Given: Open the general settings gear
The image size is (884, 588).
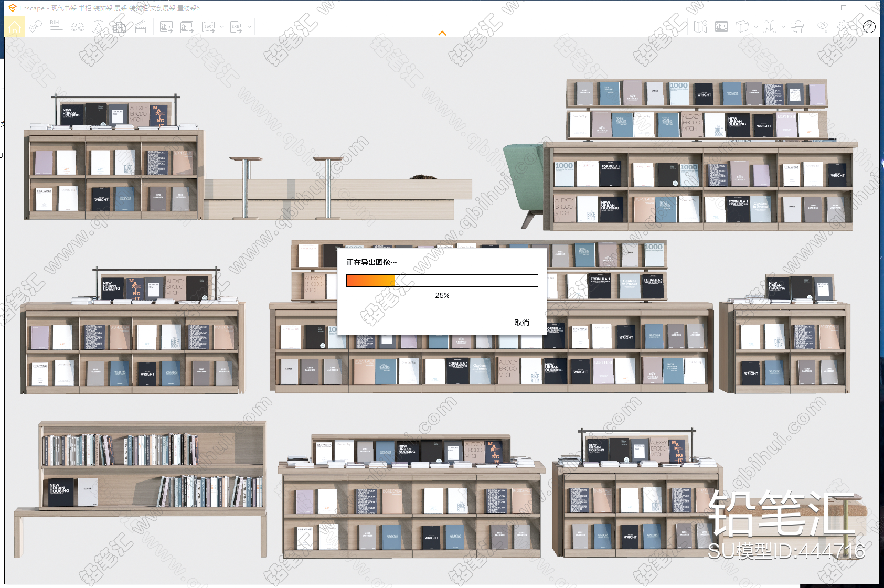Looking at the screenshot, I should (844, 27).
